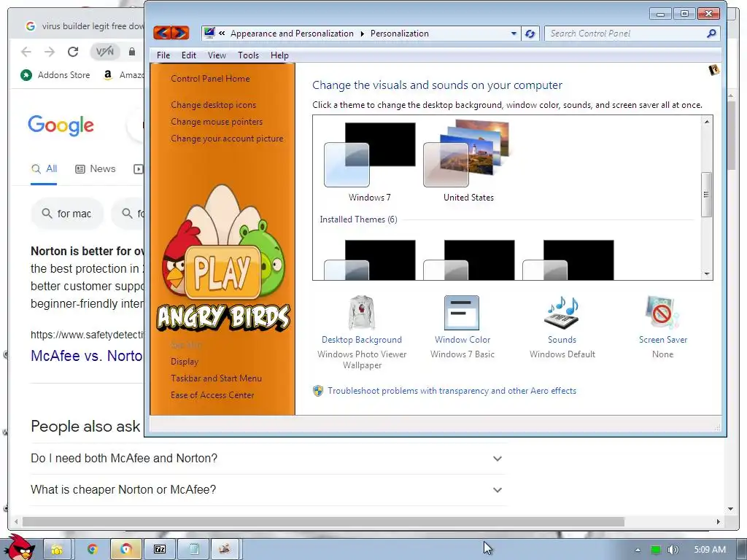This screenshot has width=747, height=560.
Task: Open Change your account picture link
Action: (x=227, y=138)
